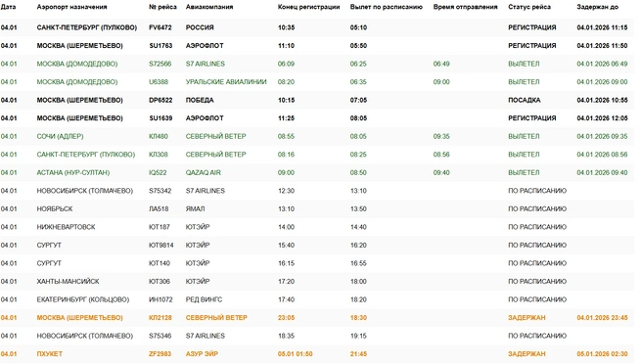Image resolution: width=642 pixels, height=364 pixels.
Task: Open Ханты-Мансийск flight ЮТ306
Action: (317, 281)
